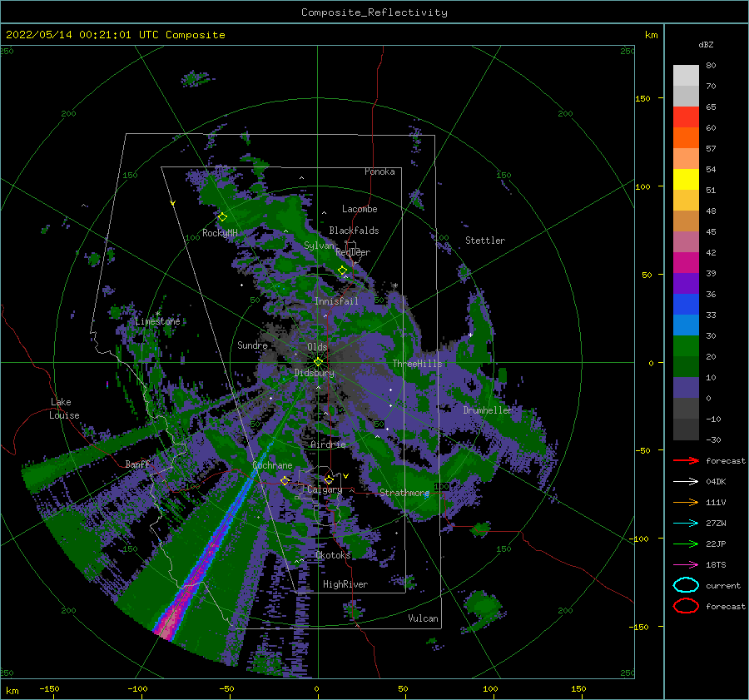Pick the bright green swatch between 30 and 20

click(686, 345)
